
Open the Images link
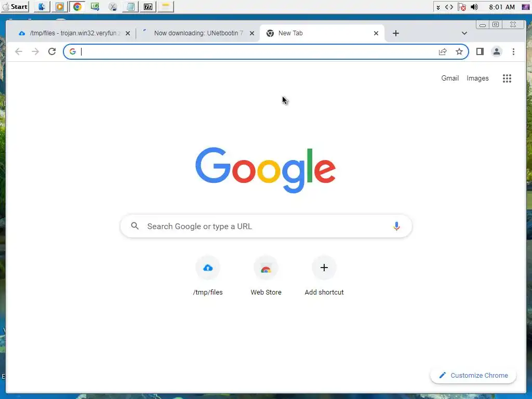[477, 78]
